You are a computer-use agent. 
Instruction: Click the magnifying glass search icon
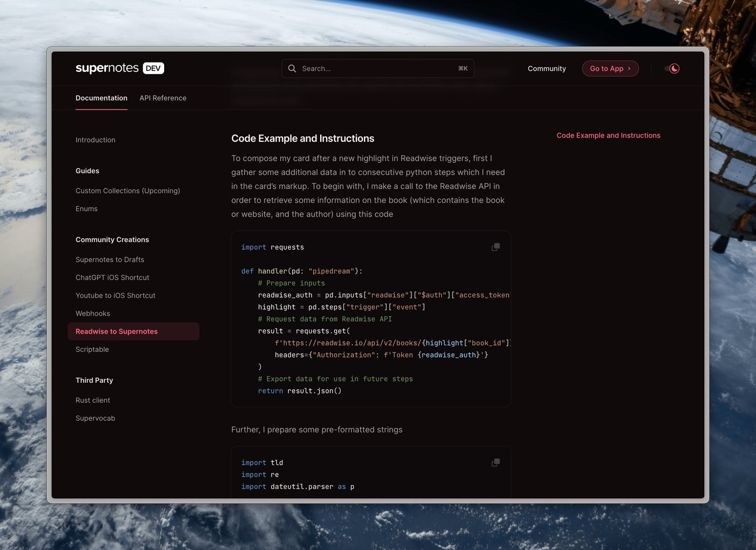(292, 69)
